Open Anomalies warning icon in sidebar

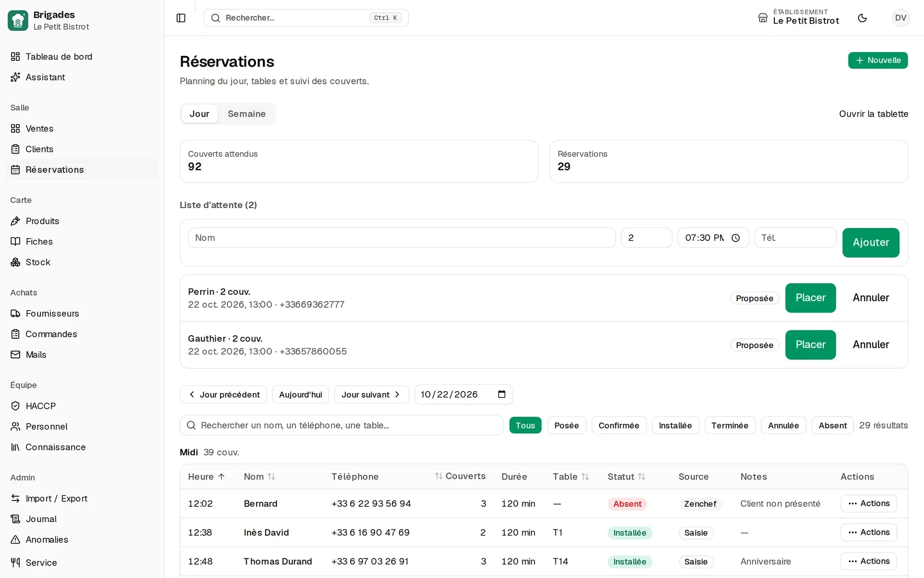click(x=15, y=539)
